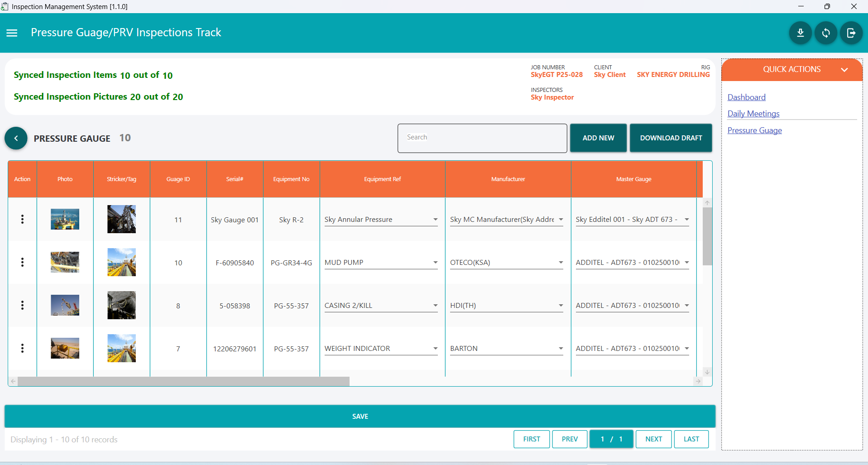Screen dimensions: 868x465
Task: Open the Pressure Guage quick link
Action: click(x=754, y=130)
